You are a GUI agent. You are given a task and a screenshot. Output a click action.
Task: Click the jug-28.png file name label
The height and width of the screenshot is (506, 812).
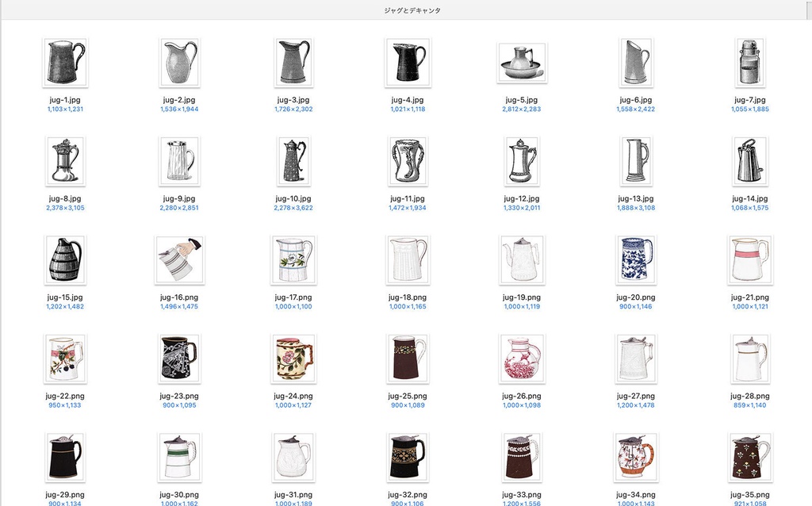(x=750, y=396)
